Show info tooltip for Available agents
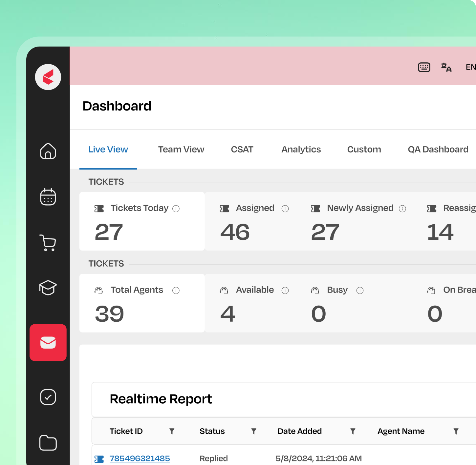The width and height of the screenshot is (476, 465). [285, 290]
